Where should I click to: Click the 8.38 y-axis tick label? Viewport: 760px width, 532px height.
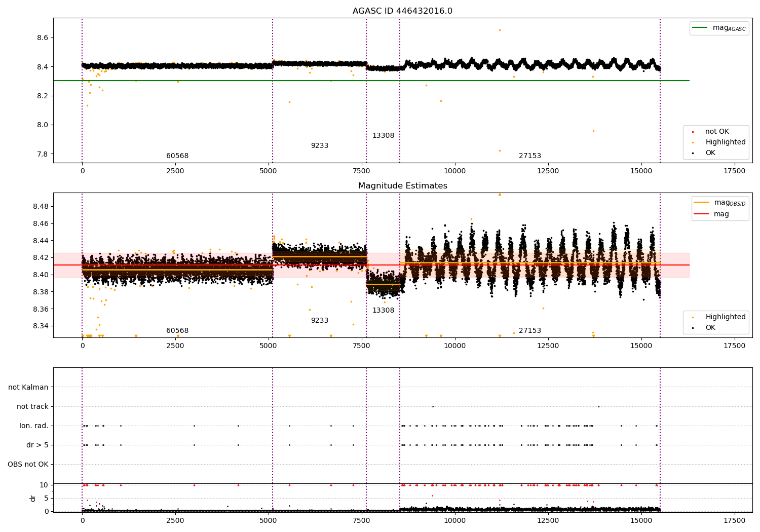pos(41,292)
